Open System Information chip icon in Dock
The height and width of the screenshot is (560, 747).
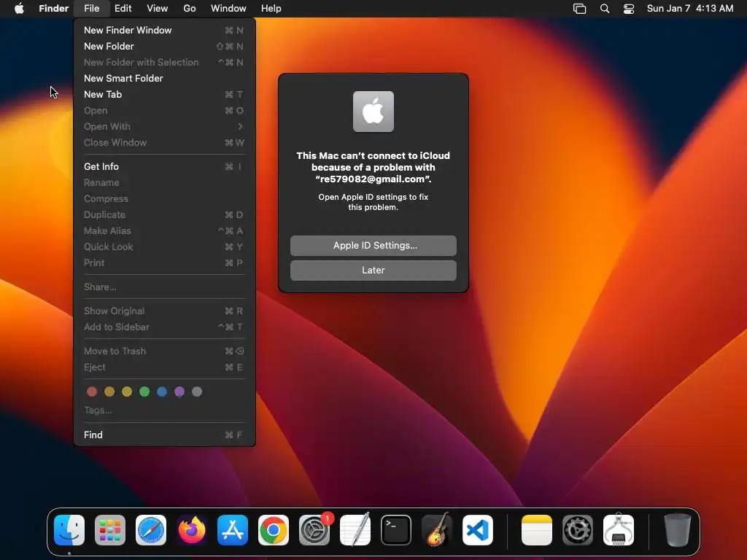click(619, 529)
